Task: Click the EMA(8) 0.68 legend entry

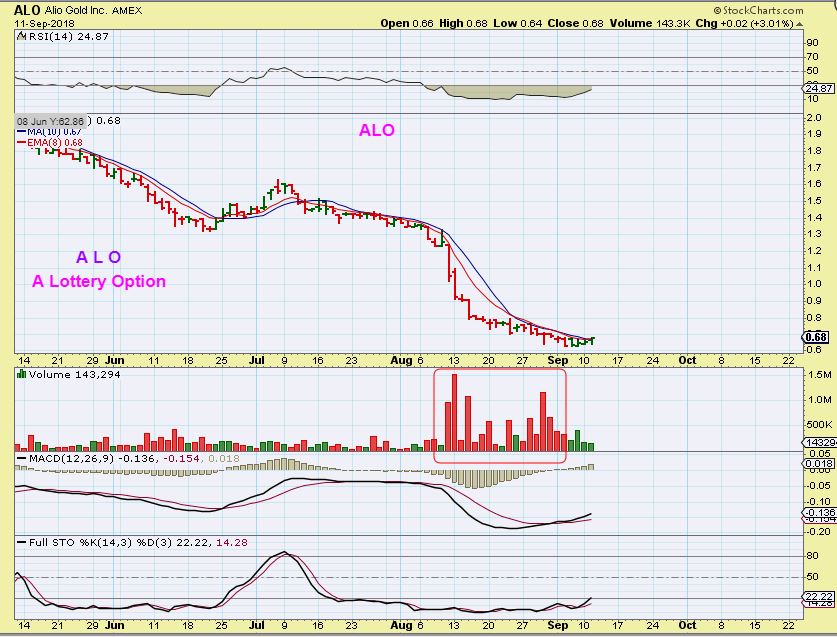Action: pyautogui.click(x=54, y=143)
